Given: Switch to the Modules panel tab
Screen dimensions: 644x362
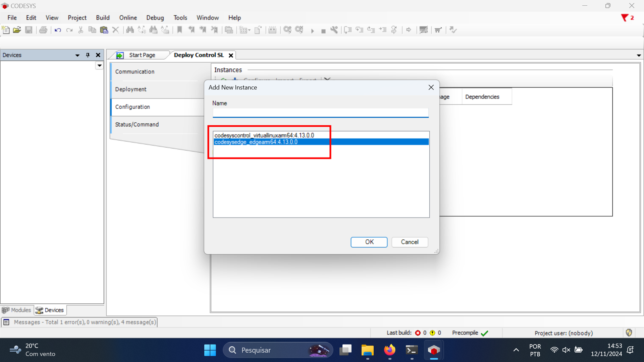Looking at the screenshot, I should (x=17, y=310).
